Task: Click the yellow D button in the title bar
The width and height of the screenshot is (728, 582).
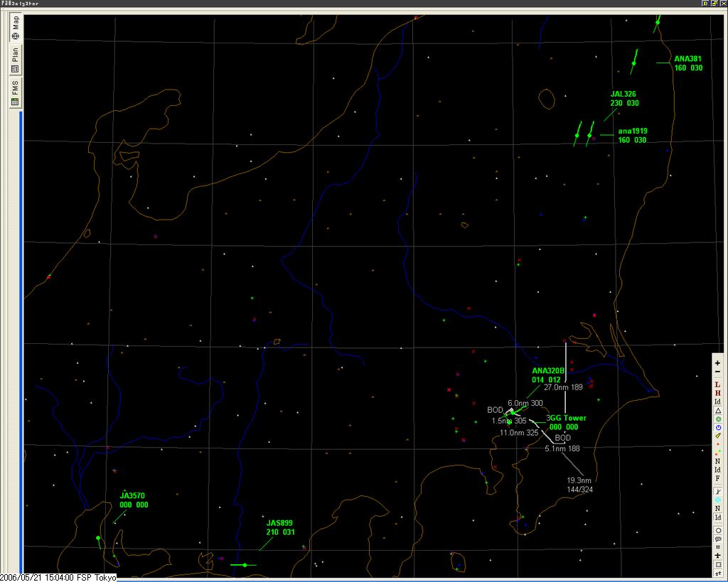Action: pos(705,4)
